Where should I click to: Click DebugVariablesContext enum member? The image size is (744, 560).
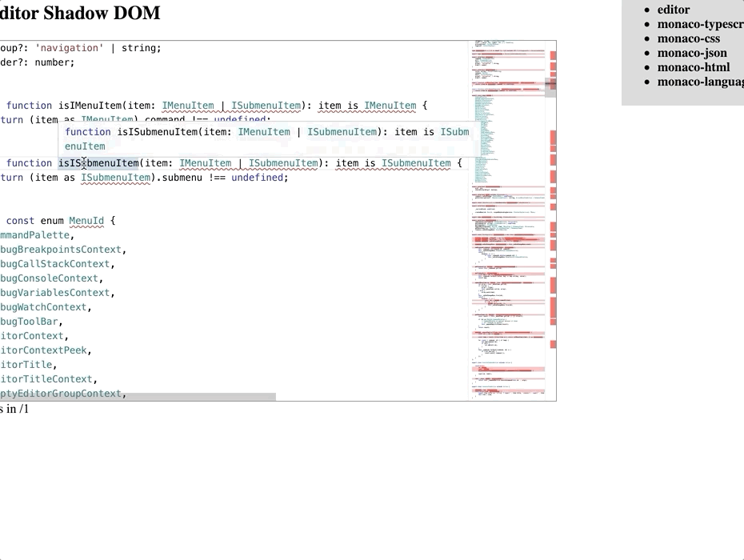point(55,293)
